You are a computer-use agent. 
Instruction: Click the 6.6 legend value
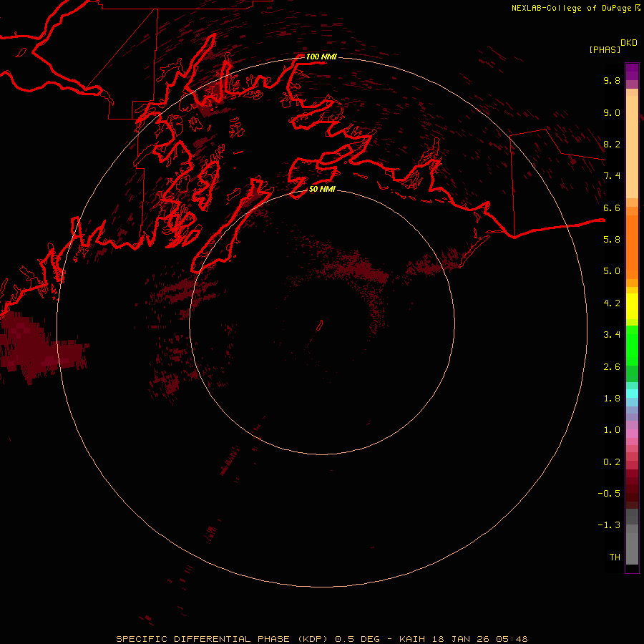tap(612, 208)
